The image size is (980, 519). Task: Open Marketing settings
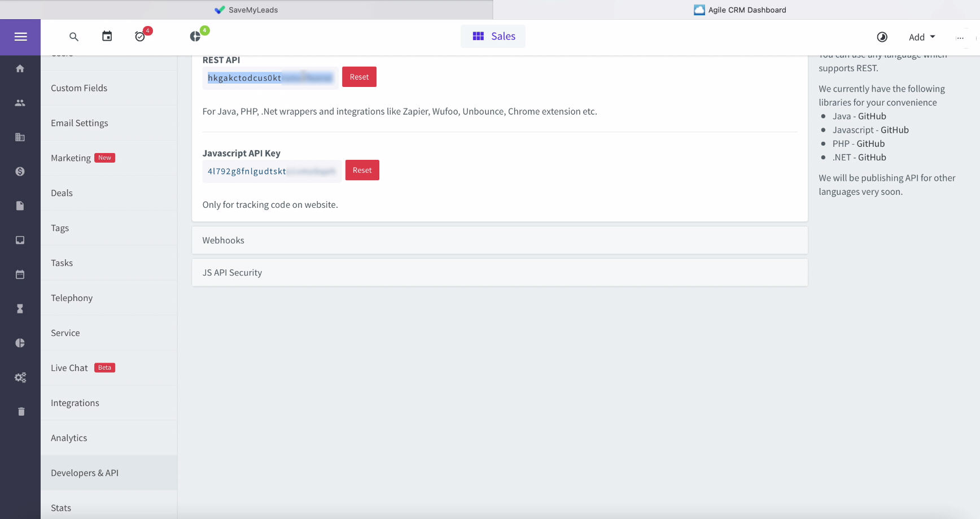pyautogui.click(x=109, y=158)
